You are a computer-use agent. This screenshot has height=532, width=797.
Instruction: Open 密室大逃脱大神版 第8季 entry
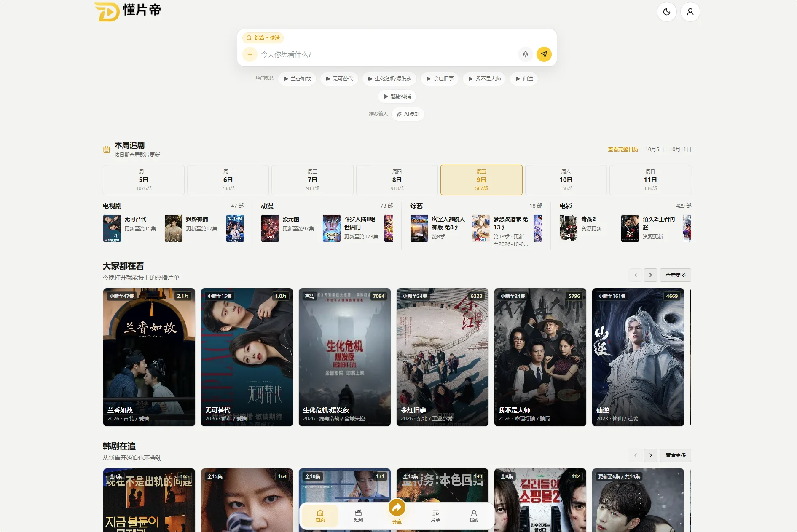[438, 228]
